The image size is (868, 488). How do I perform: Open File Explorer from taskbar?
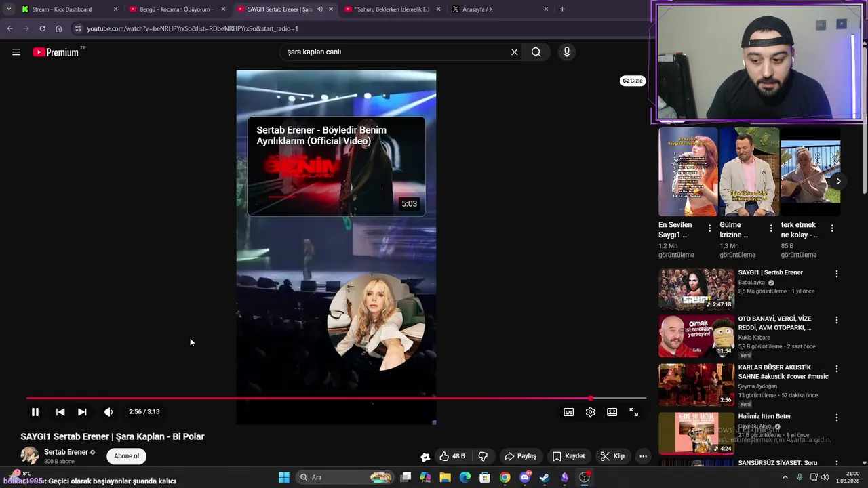point(445,477)
